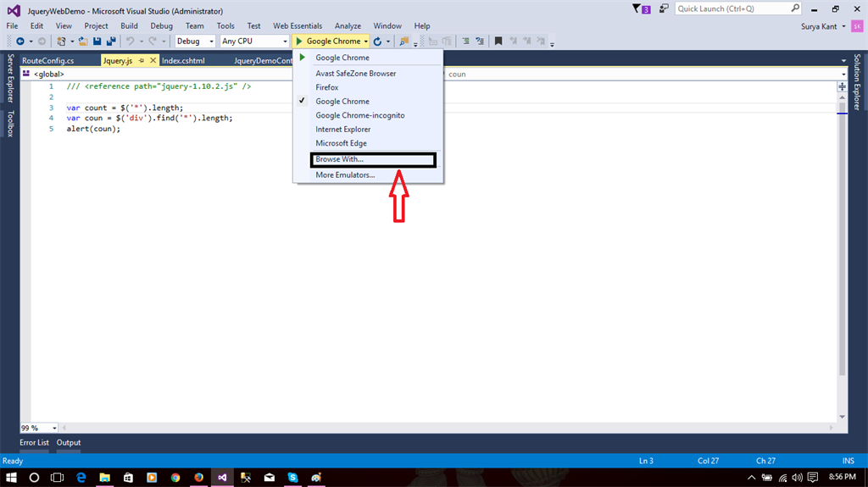The width and height of the screenshot is (868, 487).
Task: Click the Visual Studio logo in title bar
Action: coord(14,10)
